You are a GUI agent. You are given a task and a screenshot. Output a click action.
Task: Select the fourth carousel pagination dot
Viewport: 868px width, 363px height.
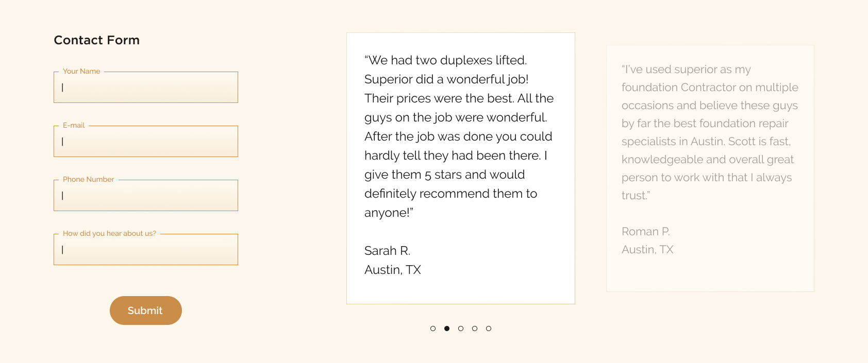tap(475, 329)
